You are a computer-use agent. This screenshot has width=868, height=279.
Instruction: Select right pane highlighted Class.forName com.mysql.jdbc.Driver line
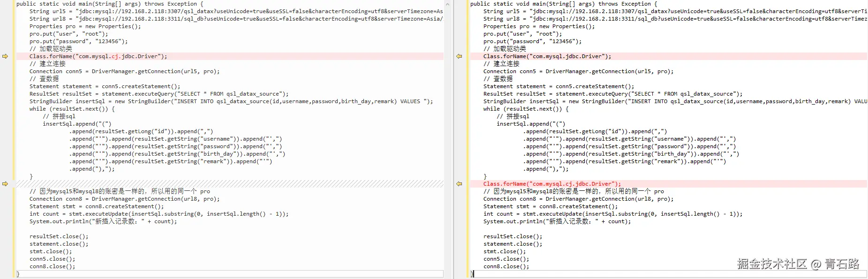coord(669,56)
